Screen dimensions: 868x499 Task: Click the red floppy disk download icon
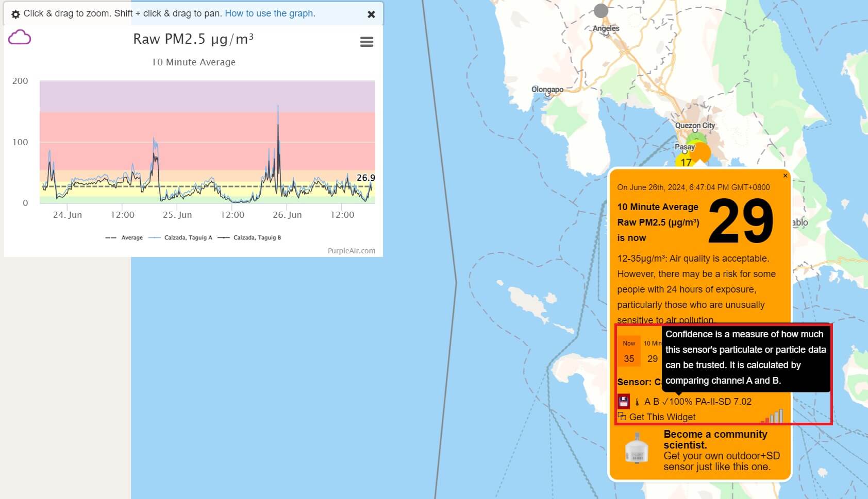(623, 402)
